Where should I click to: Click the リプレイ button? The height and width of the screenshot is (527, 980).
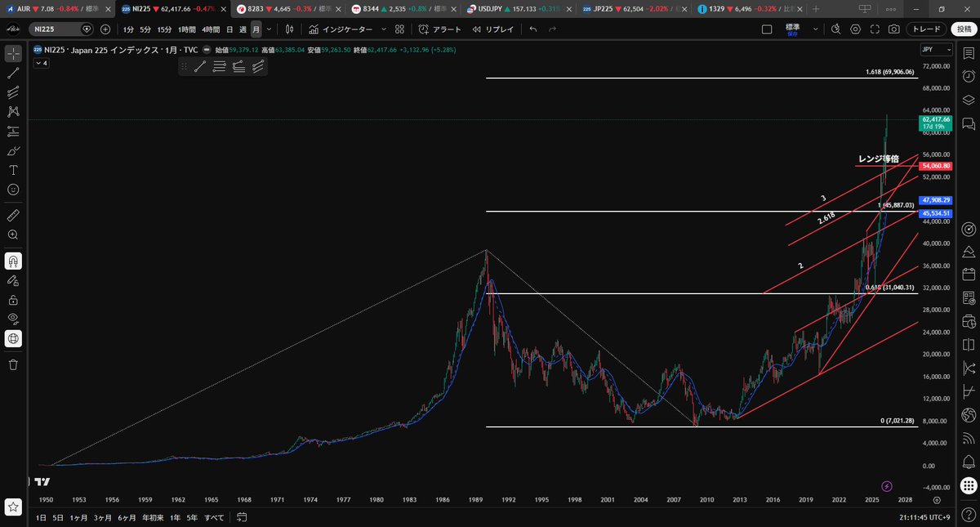pyautogui.click(x=493, y=29)
